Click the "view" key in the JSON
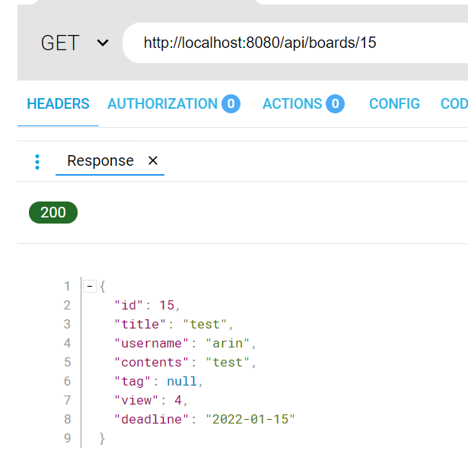 coord(136,401)
